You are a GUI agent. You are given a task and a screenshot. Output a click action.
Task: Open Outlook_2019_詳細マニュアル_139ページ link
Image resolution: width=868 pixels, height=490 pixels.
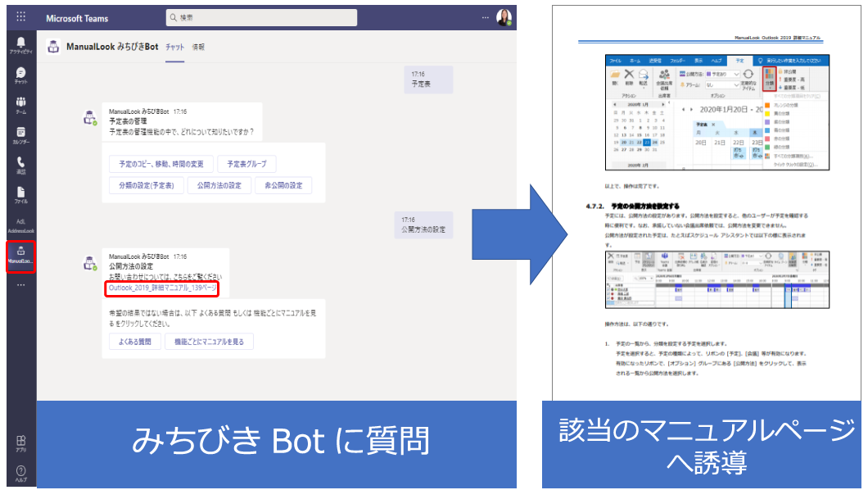pyautogui.click(x=163, y=288)
